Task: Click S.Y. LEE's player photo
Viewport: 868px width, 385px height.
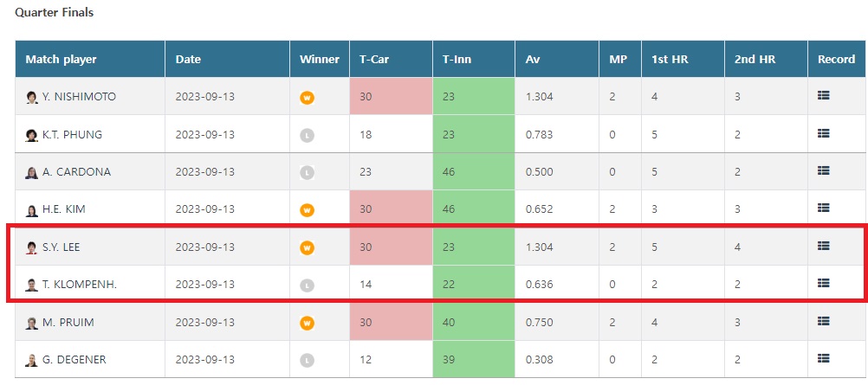Action: (32, 247)
